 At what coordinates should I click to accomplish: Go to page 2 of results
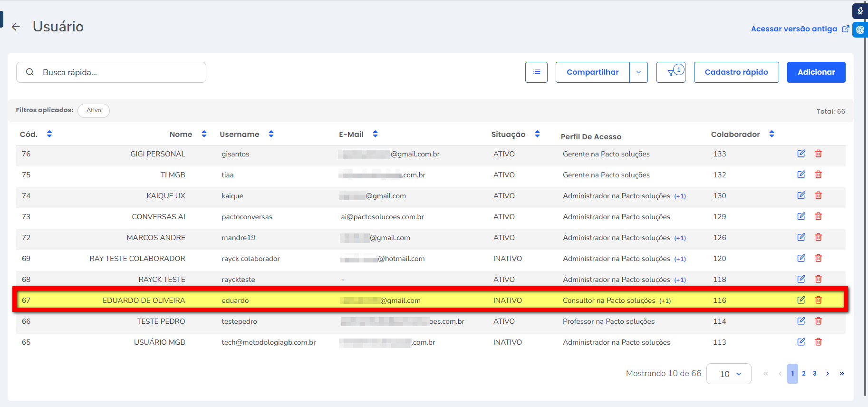coord(803,374)
